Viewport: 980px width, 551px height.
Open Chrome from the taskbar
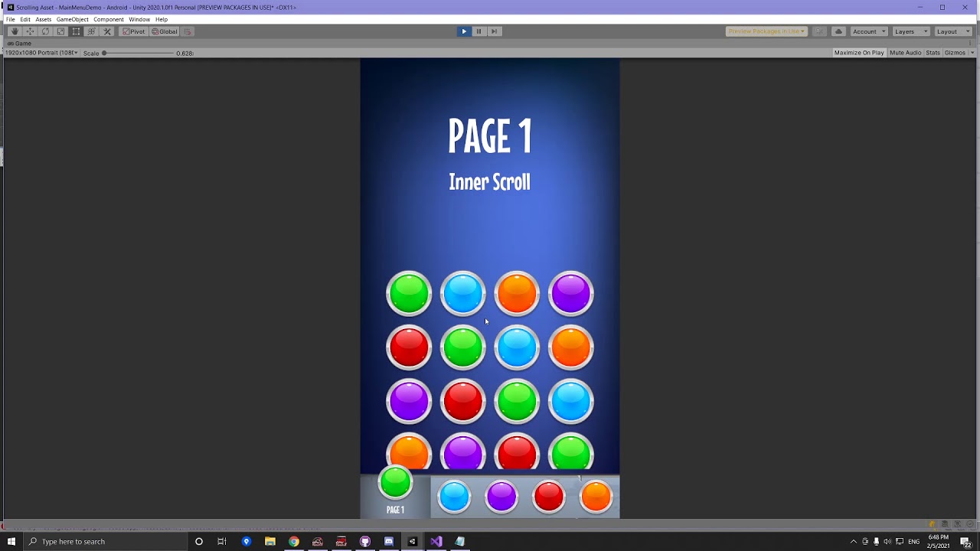click(293, 542)
